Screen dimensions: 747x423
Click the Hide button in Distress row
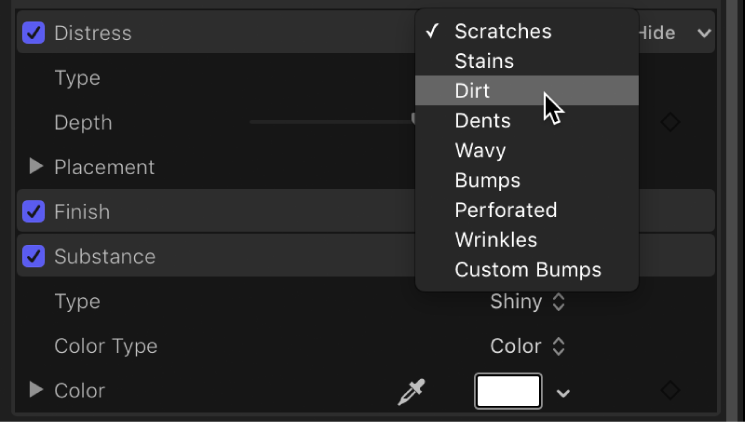pyautogui.click(x=657, y=33)
